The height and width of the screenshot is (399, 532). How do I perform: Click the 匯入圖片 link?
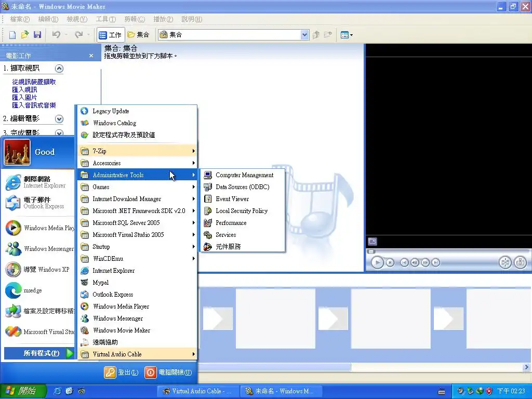click(x=24, y=97)
